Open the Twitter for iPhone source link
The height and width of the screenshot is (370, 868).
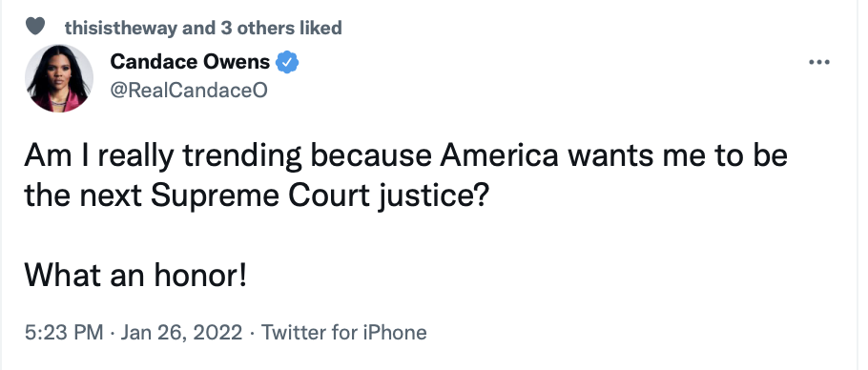(x=343, y=333)
